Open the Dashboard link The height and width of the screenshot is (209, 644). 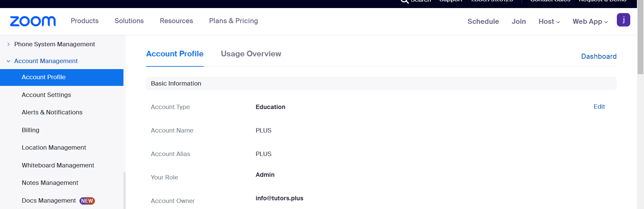599,56
